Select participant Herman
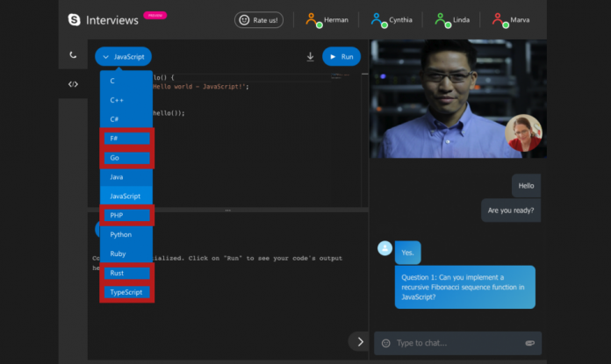 327,20
